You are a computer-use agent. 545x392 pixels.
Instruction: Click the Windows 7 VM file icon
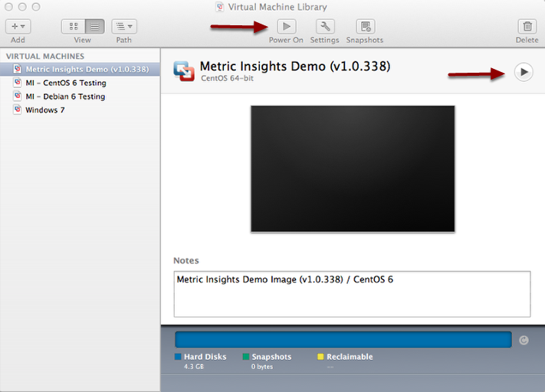click(x=18, y=109)
